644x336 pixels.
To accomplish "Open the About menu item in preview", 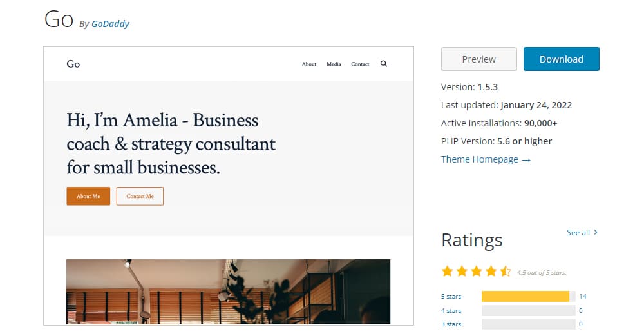I will pos(309,64).
